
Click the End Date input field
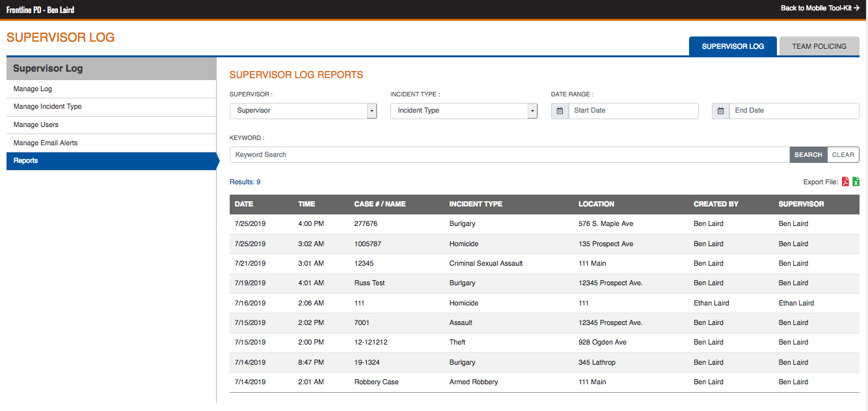pyautogui.click(x=793, y=111)
